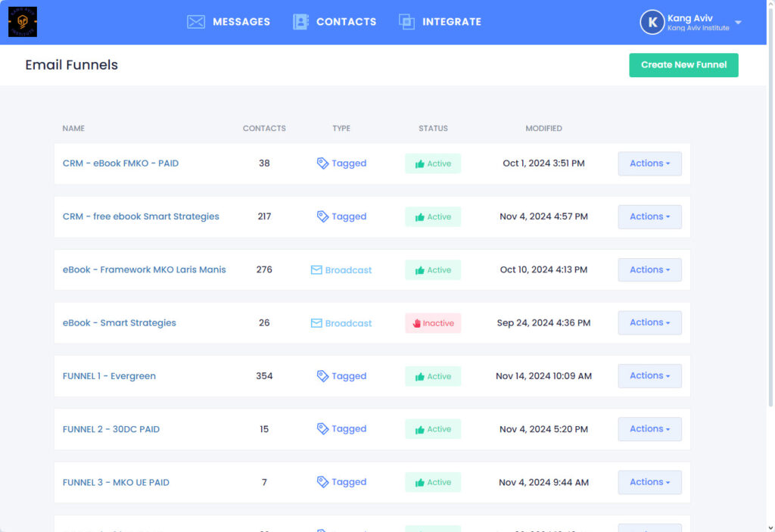Screen dimensions: 775x532
Task: Click the tag icon in CRM eBook FMKO row
Action: pyautogui.click(x=322, y=163)
